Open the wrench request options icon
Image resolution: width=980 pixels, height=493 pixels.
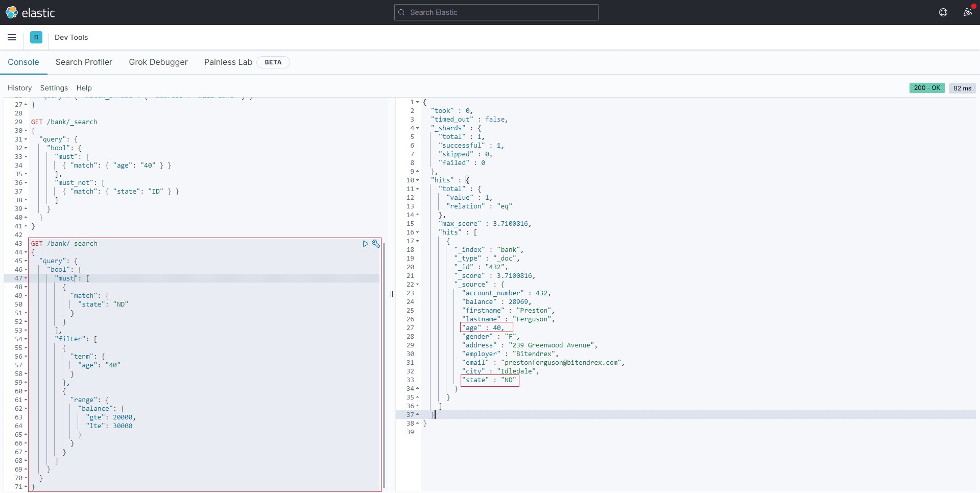[x=376, y=244]
